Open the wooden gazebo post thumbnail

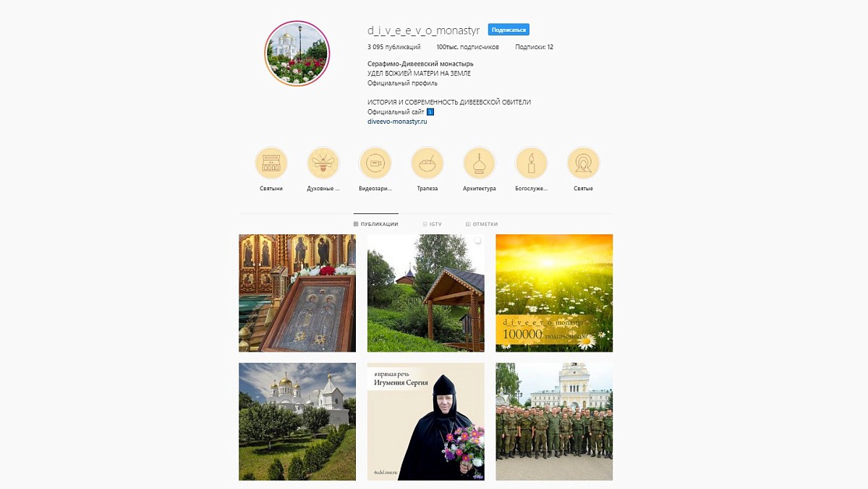[426, 293]
